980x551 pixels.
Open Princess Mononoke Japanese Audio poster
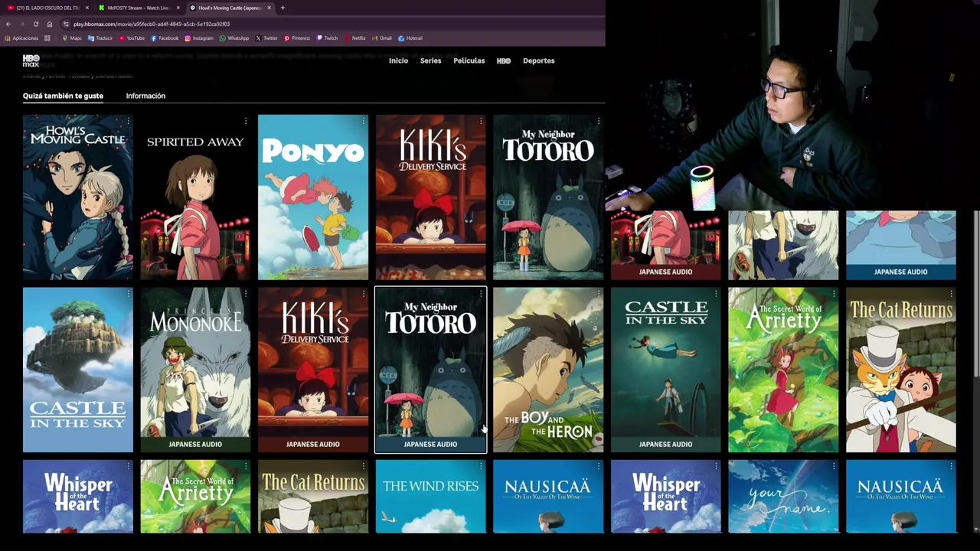(195, 370)
